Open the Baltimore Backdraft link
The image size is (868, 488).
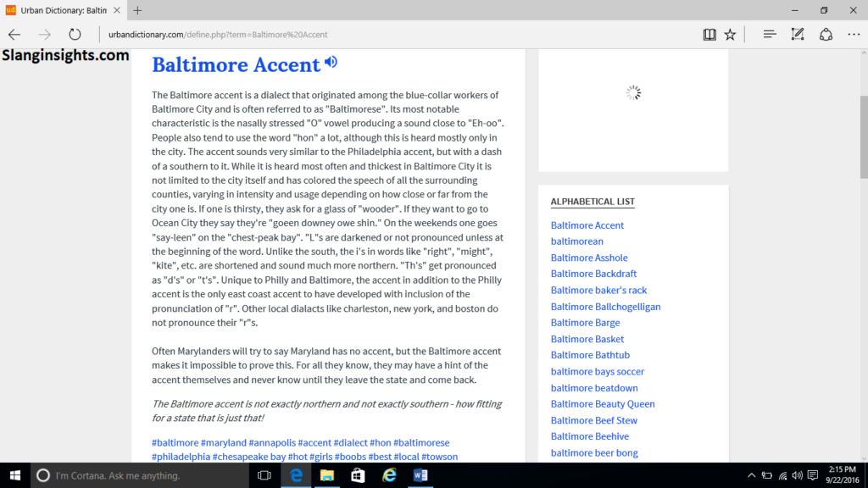[593, 274]
